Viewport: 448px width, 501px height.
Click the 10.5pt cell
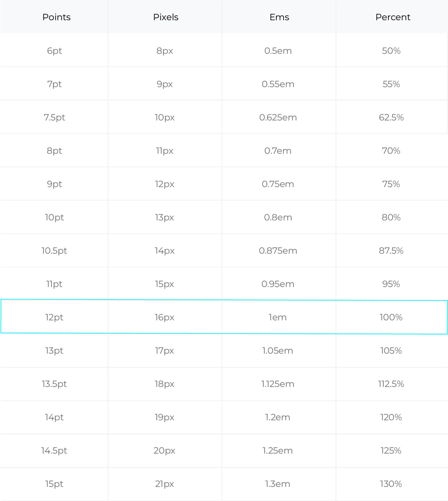coord(54,250)
